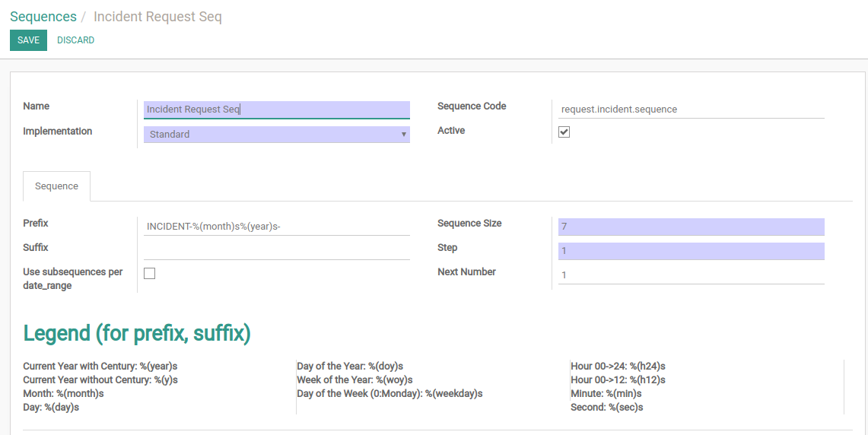Click the 'Implementation' field label
The height and width of the screenshot is (435, 868).
coord(58,132)
